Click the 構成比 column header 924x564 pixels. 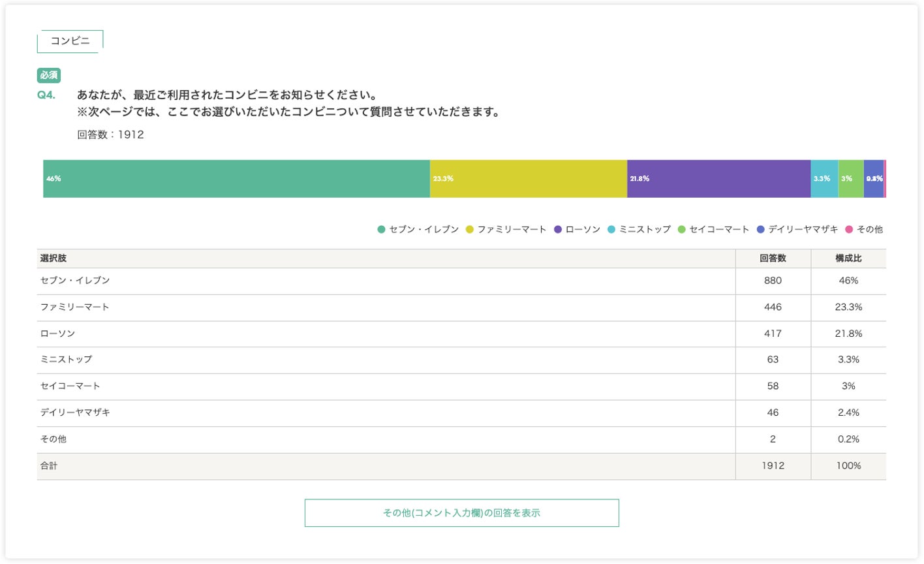(x=848, y=258)
